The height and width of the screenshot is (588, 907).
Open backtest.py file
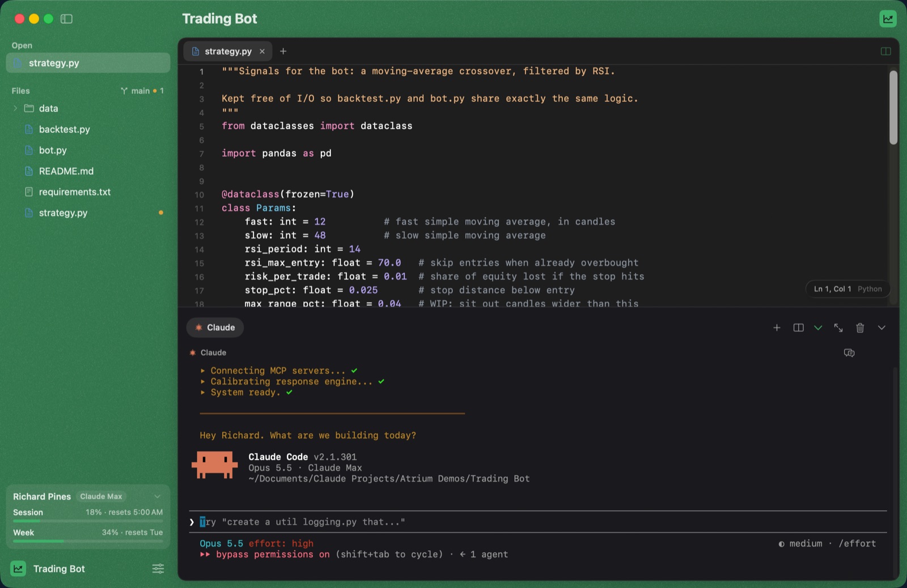coord(64,129)
